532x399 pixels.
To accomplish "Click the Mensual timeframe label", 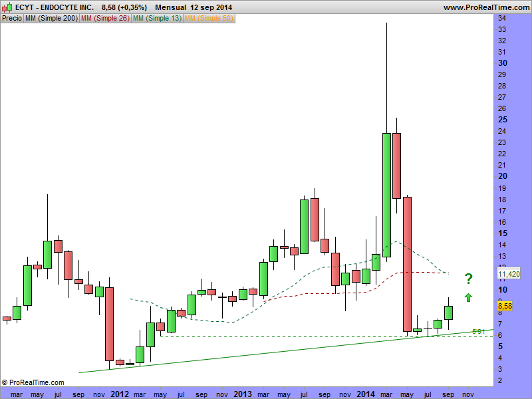I will point(171,7).
